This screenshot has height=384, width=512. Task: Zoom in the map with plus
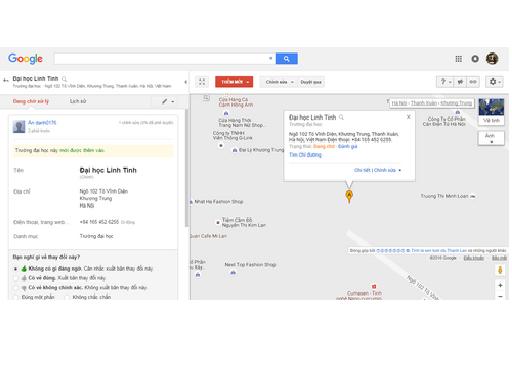tap(500, 285)
